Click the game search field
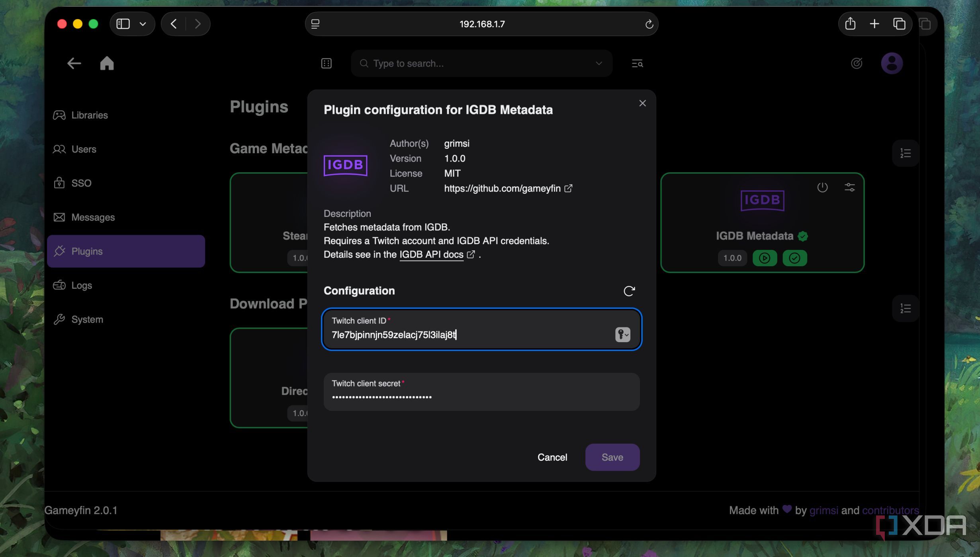 pos(481,63)
